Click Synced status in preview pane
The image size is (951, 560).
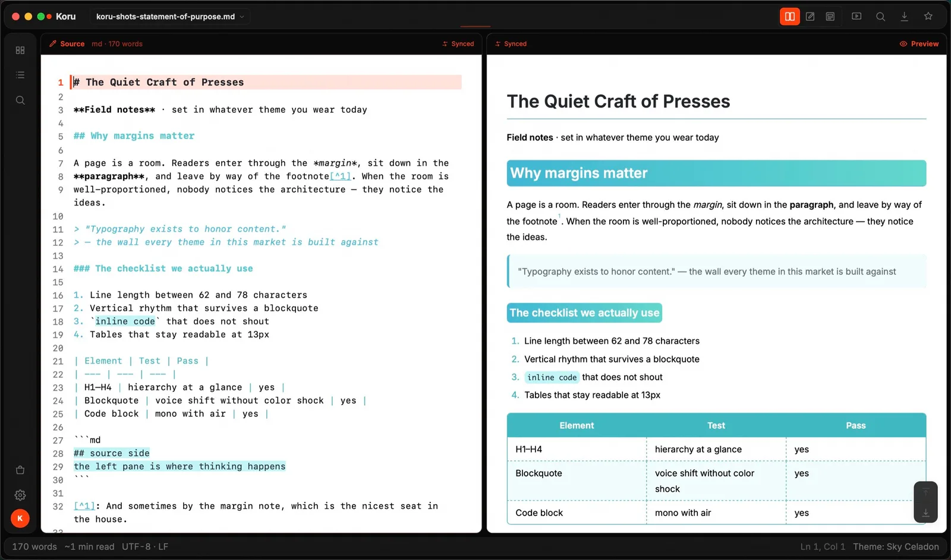[x=511, y=44]
